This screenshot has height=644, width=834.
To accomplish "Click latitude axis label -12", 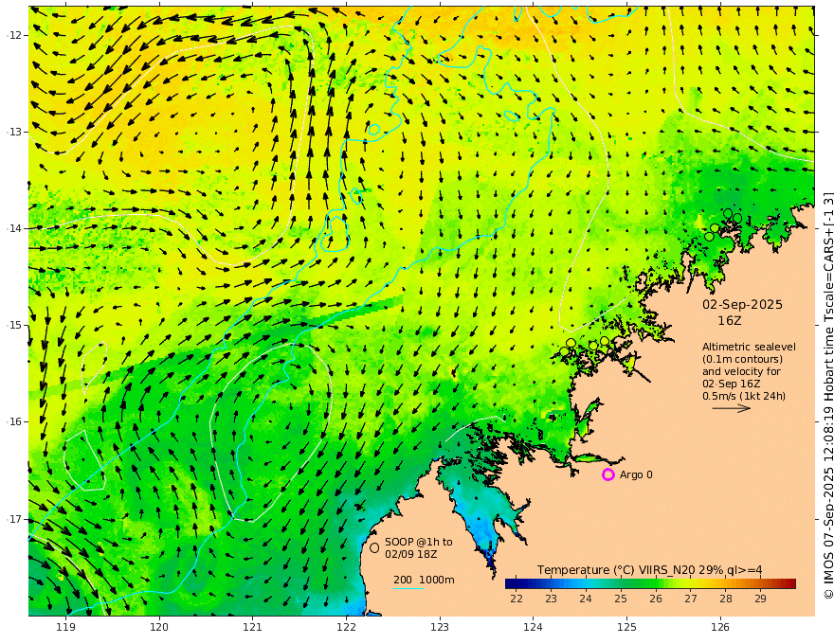I will [x=14, y=35].
